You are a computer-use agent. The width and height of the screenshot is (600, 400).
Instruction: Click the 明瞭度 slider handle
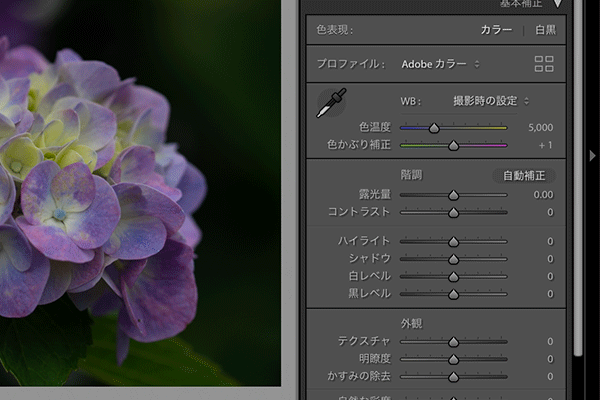453,359
